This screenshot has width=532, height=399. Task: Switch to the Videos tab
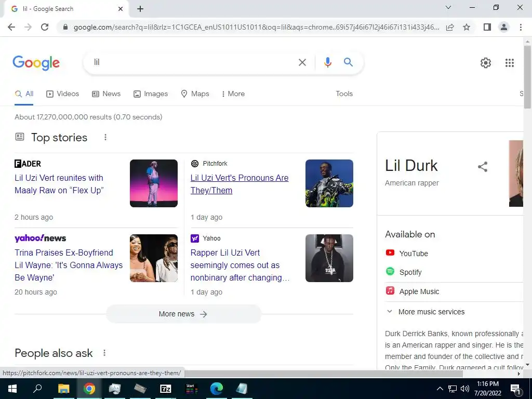pos(62,94)
